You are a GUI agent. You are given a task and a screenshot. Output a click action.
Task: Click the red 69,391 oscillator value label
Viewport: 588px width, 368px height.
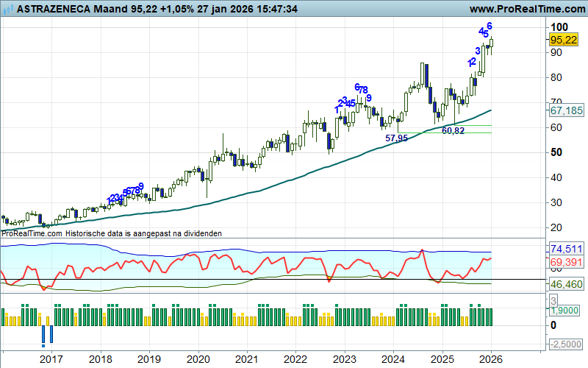pyautogui.click(x=565, y=261)
